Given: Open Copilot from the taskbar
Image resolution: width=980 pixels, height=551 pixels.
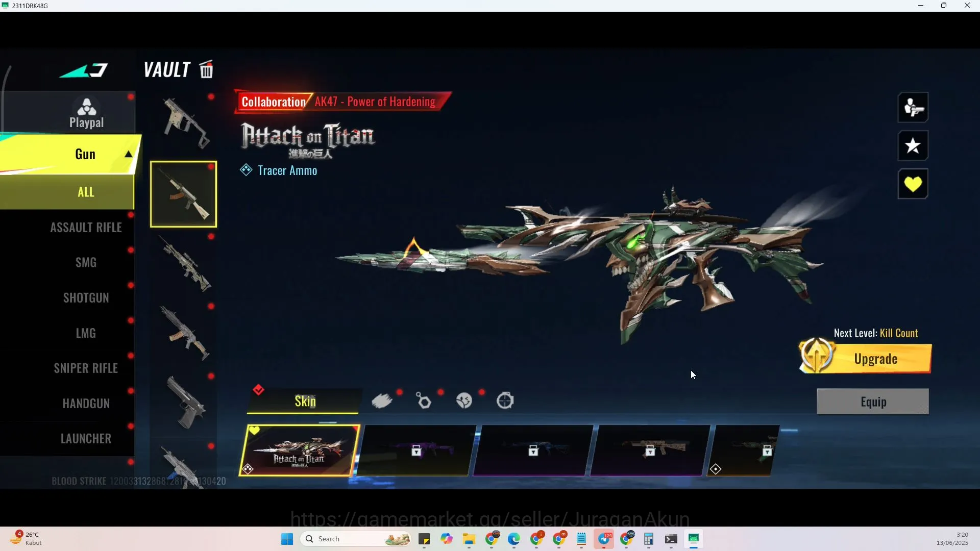Looking at the screenshot, I should [447, 539].
